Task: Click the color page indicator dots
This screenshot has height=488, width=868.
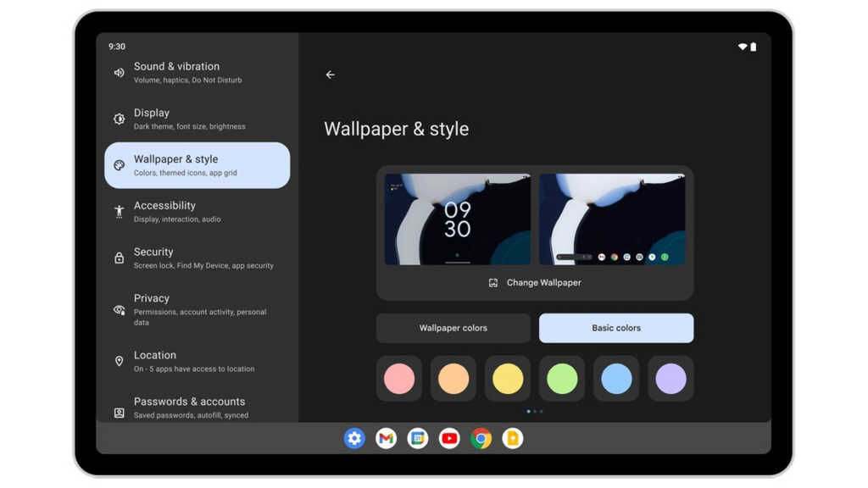Action: click(535, 411)
